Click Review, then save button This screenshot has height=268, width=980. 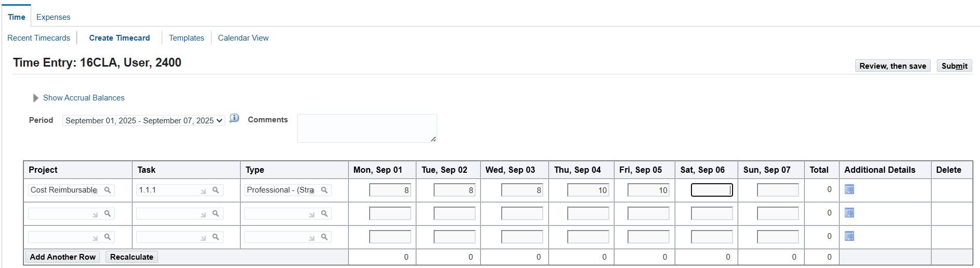[x=892, y=66]
